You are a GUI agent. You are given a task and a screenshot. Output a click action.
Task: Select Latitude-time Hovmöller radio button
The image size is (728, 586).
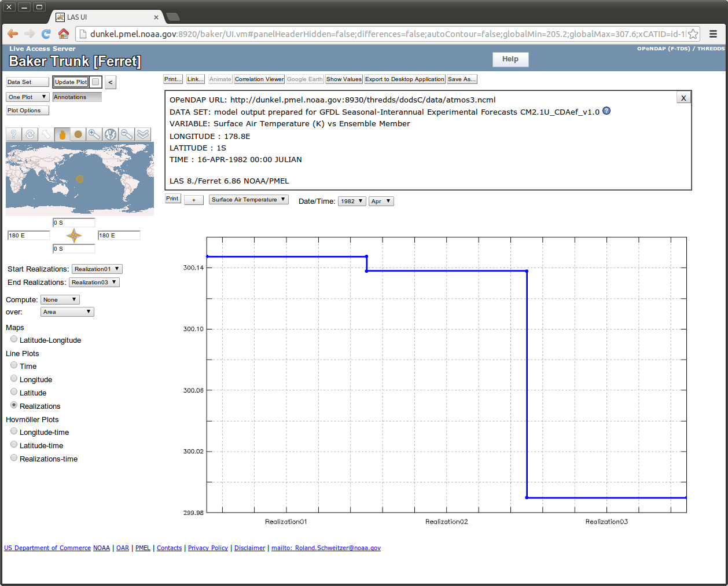[x=14, y=445]
